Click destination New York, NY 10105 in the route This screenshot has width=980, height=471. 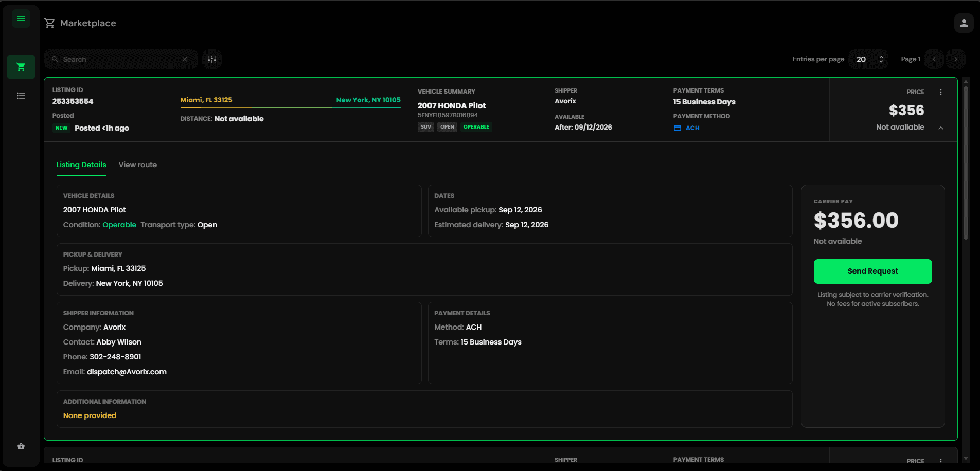click(x=368, y=100)
